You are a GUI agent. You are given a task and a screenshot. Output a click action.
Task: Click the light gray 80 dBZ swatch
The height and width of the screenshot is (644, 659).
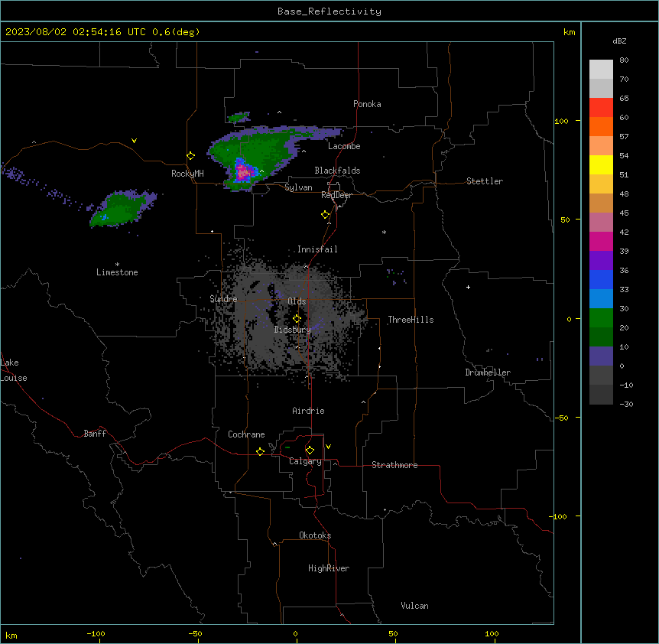click(x=601, y=69)
